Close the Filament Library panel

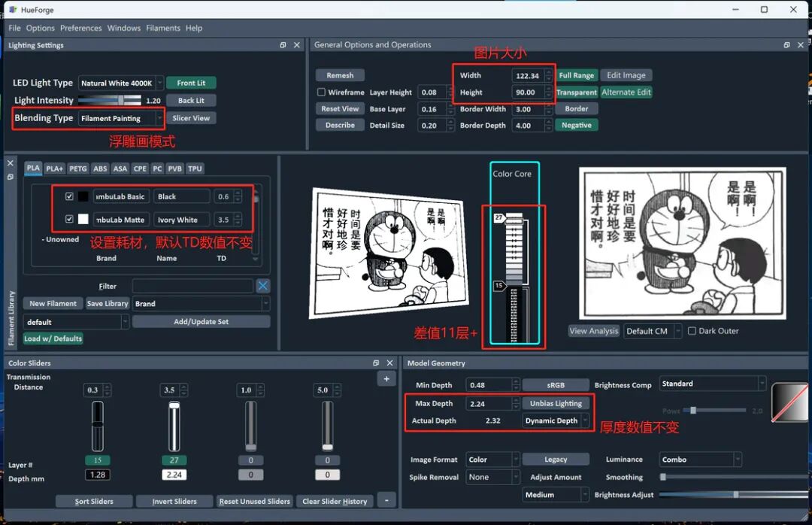coord(11,163)
